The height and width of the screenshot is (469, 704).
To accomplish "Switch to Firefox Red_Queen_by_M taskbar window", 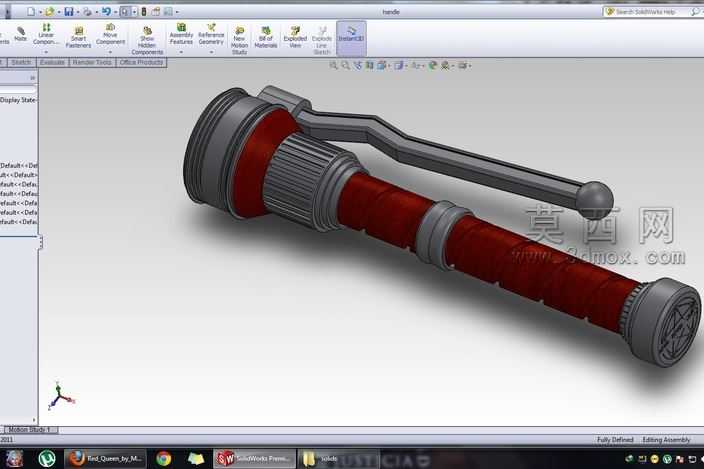I will 106,458.
